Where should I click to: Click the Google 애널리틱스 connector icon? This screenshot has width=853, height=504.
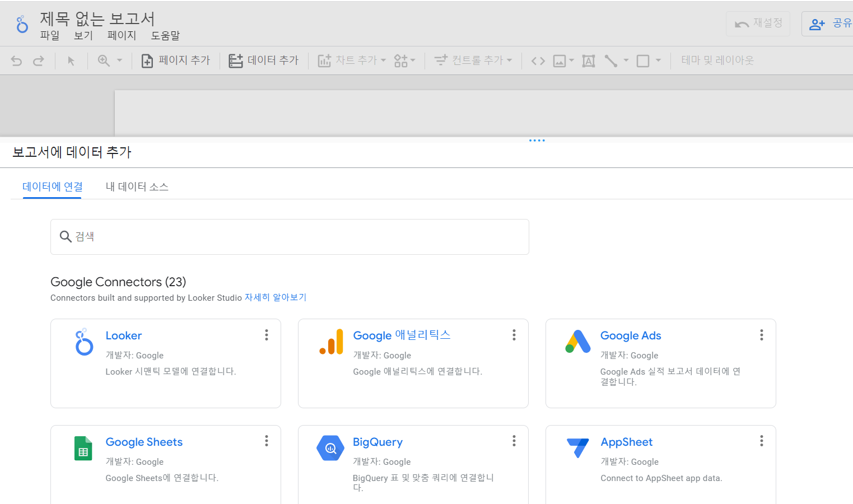331,342
